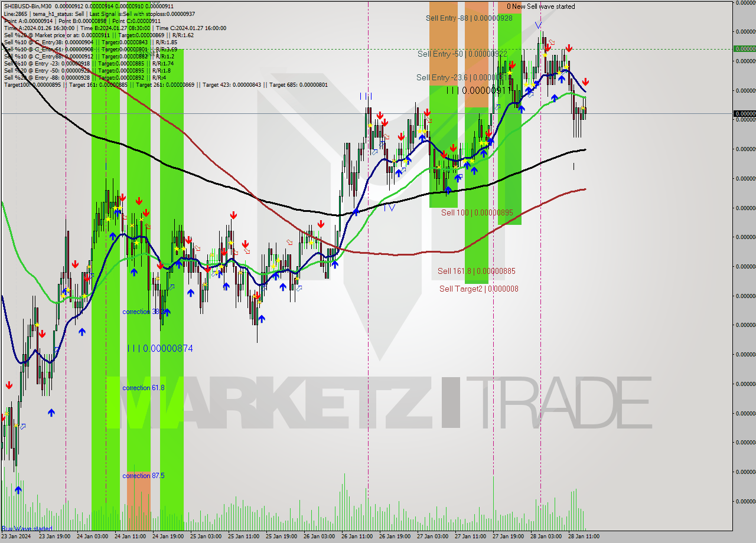Screen dimensions: 756x543
Task: Click the '26 Jan 19:00' time axis label
Action: pos(396,537)
